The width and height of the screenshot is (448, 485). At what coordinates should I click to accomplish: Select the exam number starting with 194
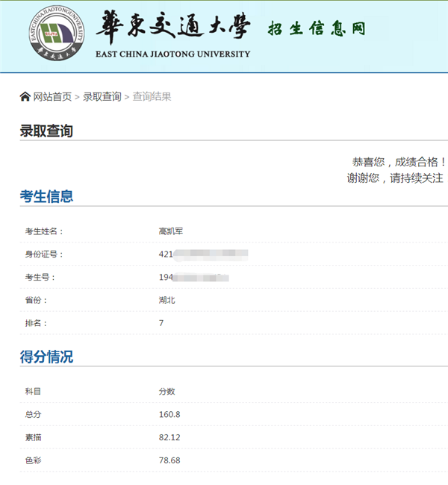click(194, 277)
